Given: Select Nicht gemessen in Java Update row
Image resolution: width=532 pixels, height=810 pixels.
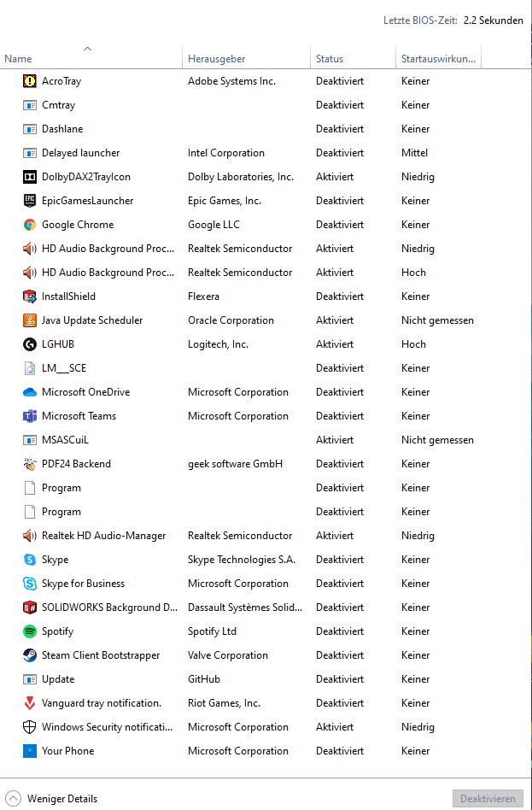Looking at the screenshot, I should [x=437, y=320].
